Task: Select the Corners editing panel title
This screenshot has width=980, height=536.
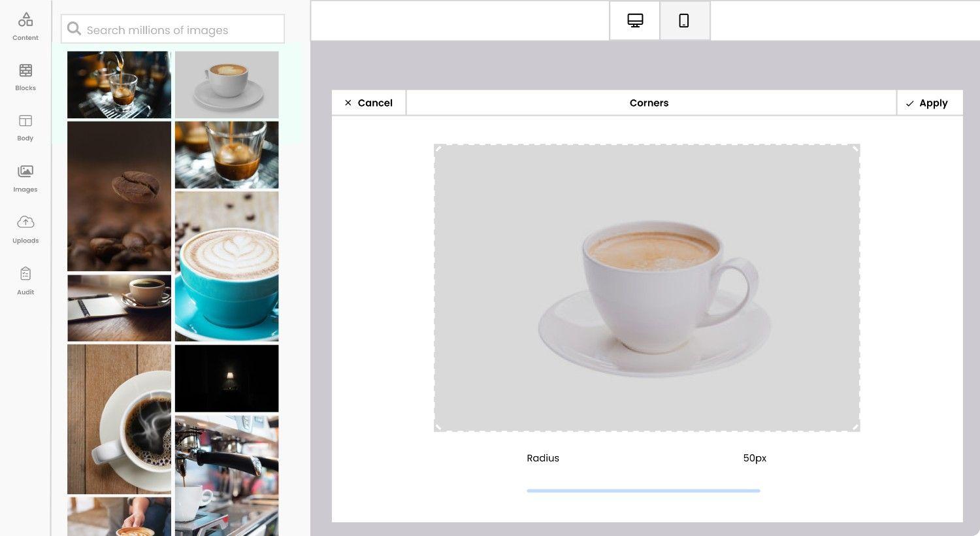Action: click(x=649, y=103)
